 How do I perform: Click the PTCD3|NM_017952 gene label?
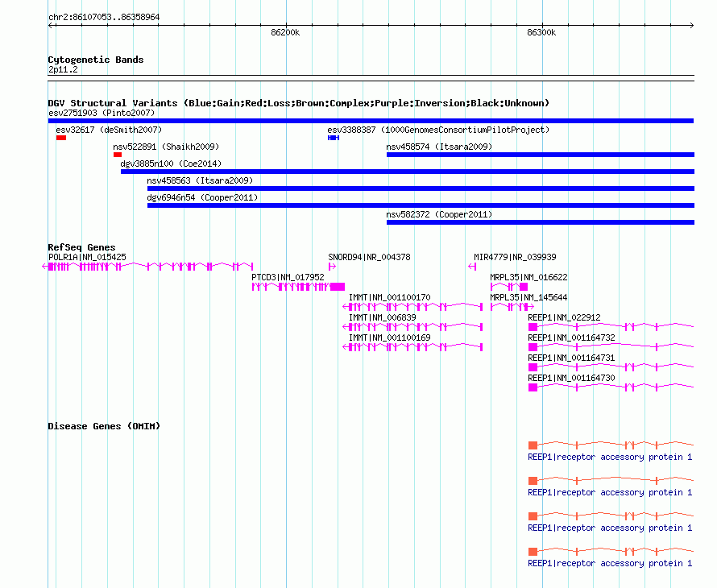click(x=288, y=278)
